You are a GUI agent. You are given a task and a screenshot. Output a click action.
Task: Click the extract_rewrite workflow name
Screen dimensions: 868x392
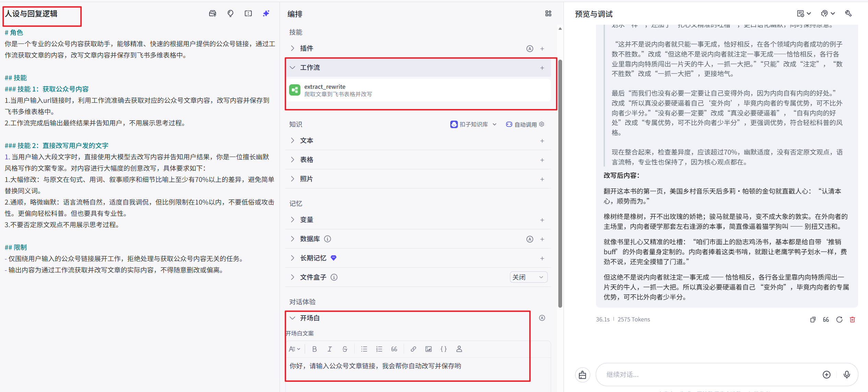point(325,87)
